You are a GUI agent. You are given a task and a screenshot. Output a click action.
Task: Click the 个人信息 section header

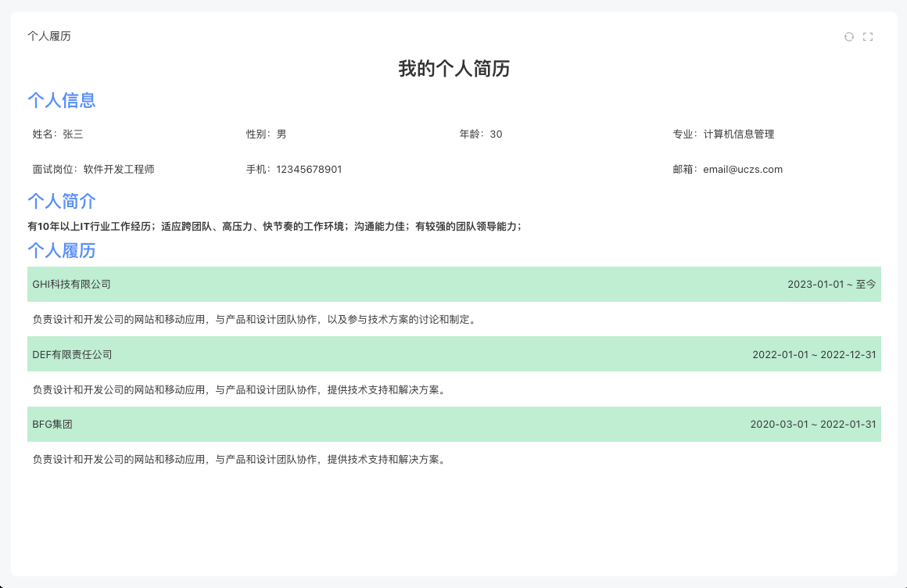pyautogui.click(x=63, y=100)
